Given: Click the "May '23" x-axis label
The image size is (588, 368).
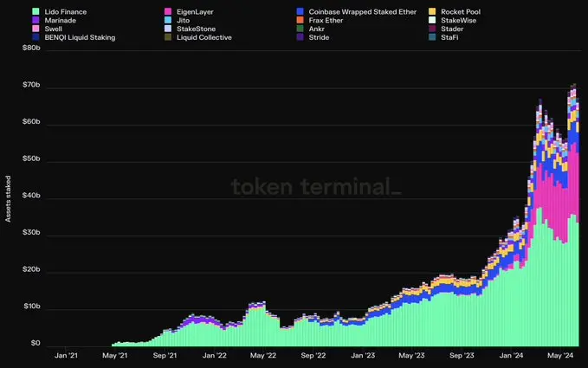Looking at the screenshot, I should click(411, 355).
